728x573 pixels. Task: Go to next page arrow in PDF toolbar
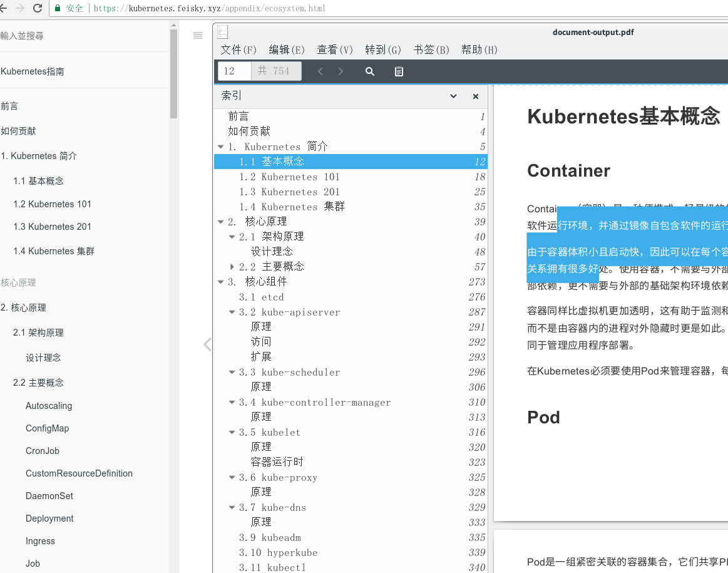pos(341,71)
